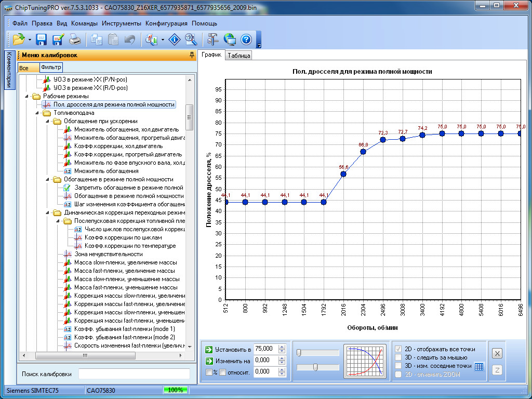Collapse the Топливоподача folder in tree

coord(38,113)
